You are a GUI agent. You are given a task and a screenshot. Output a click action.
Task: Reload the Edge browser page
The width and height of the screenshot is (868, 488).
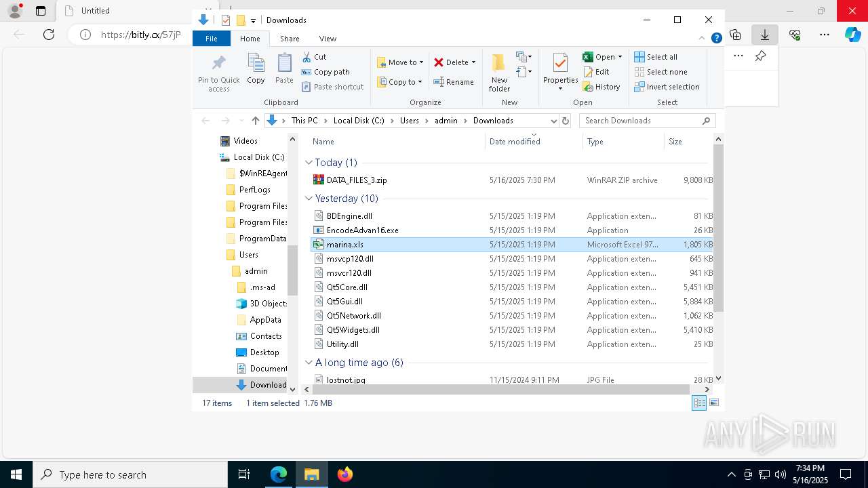tap(49, 35)
